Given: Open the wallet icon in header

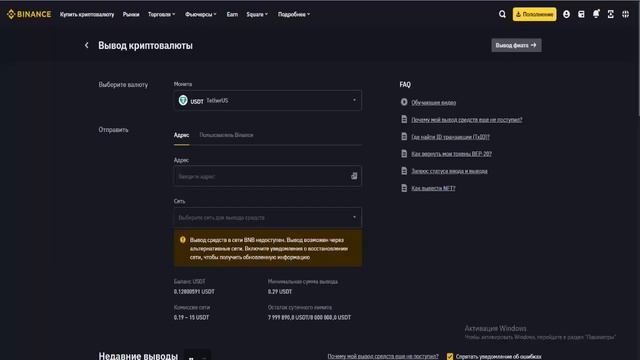Looking at the screenshot, I should (x=581, y=14).
